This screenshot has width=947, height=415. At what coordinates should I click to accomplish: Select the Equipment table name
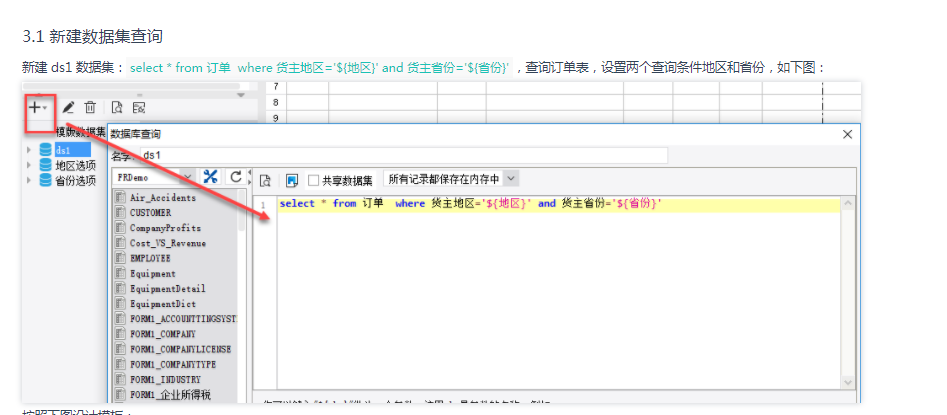click(x=153, y=274)
